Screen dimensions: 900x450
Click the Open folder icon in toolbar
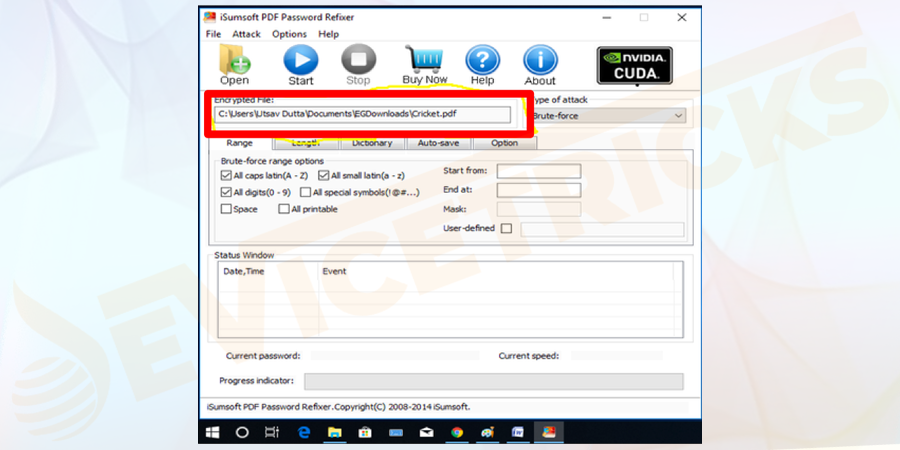tap(234, 59)
